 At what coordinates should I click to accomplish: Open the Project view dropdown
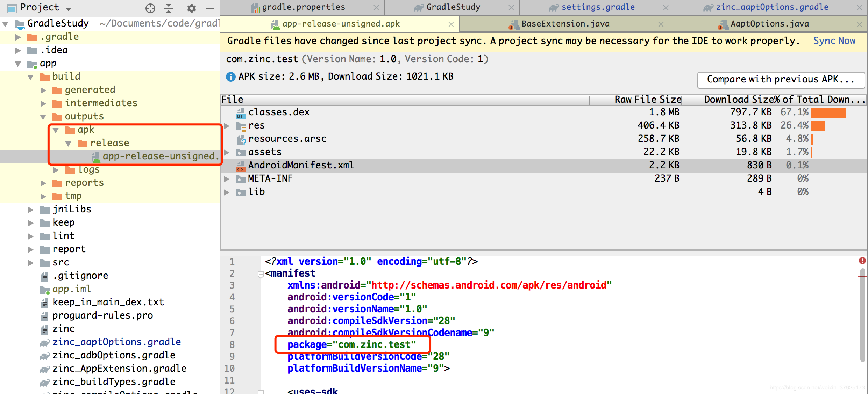click(69, 9)
